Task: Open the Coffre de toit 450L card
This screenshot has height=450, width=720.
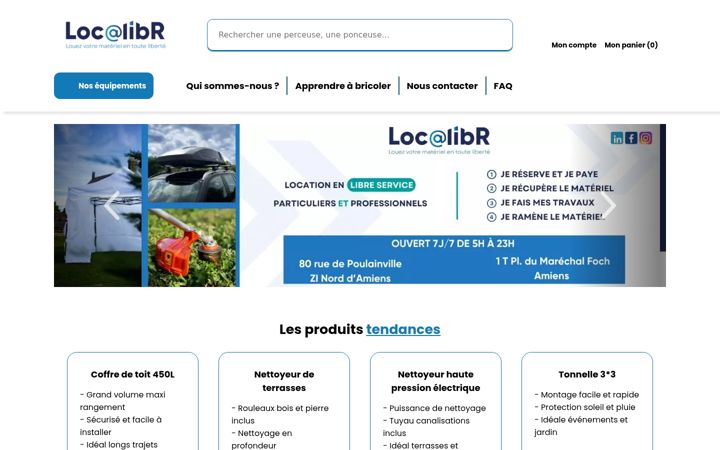Action: (x=133, y=401)
